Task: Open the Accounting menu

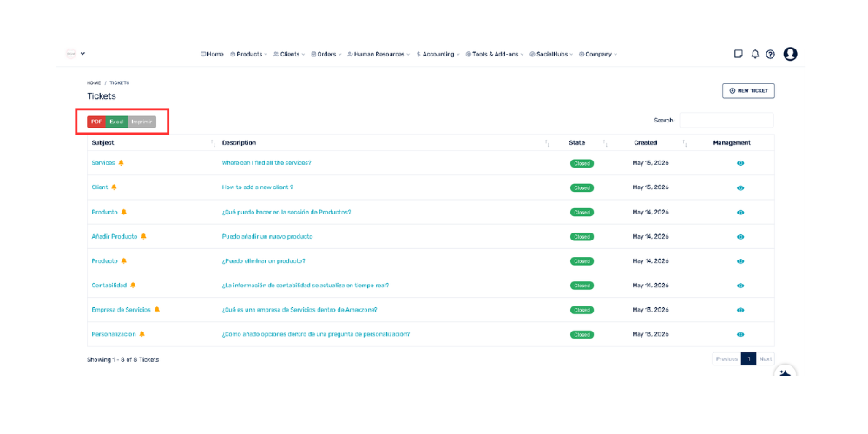Action: (x=437, y=54)
